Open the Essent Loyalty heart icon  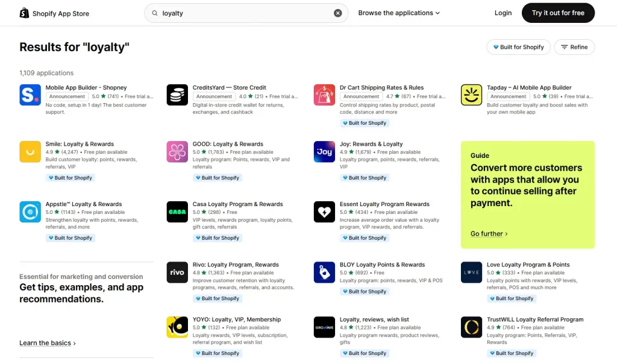click(x=324, y=212)
